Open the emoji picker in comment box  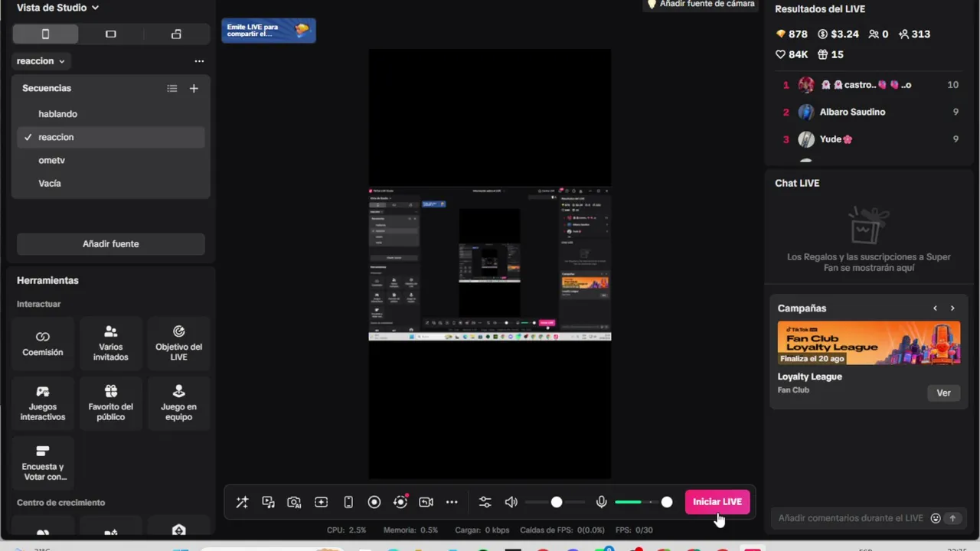pos(936,518)
